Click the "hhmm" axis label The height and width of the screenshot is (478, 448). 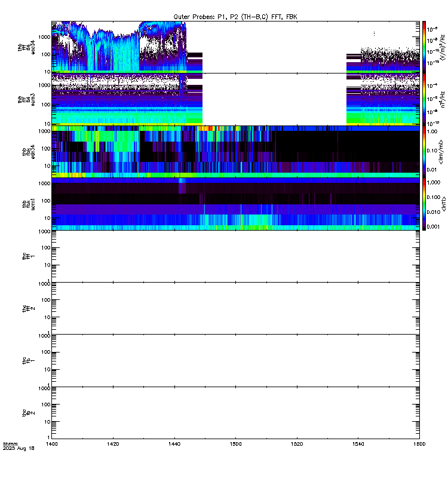tap(10, 444)
